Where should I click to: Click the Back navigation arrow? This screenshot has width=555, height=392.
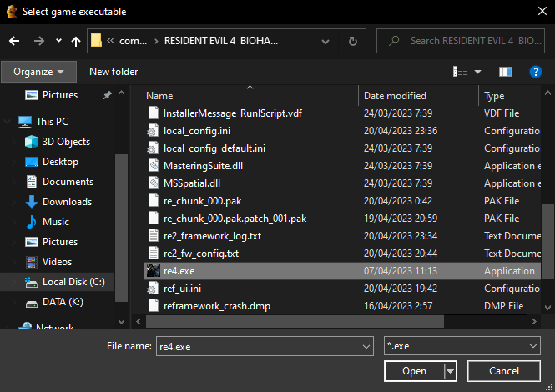coord(13,40)
